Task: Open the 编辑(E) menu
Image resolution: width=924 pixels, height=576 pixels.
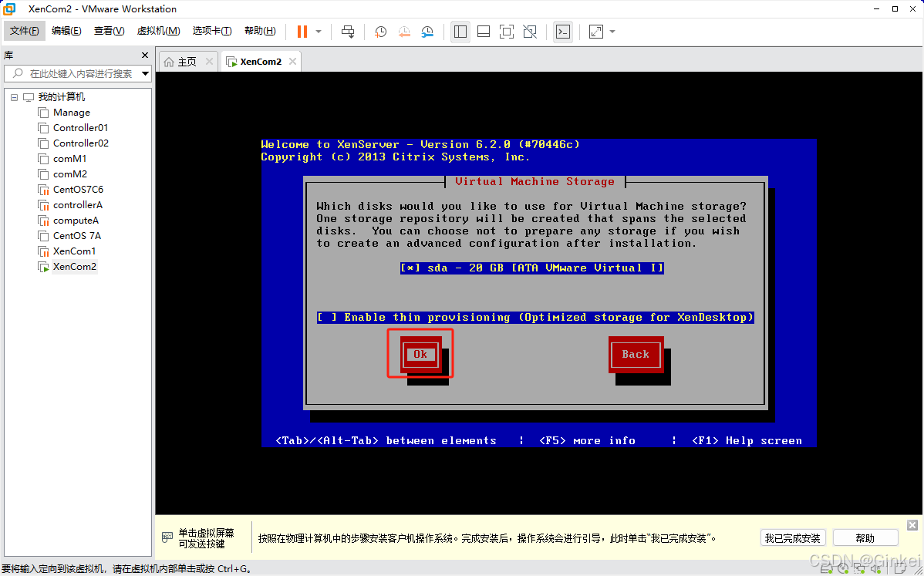Action: pos(66,31)
